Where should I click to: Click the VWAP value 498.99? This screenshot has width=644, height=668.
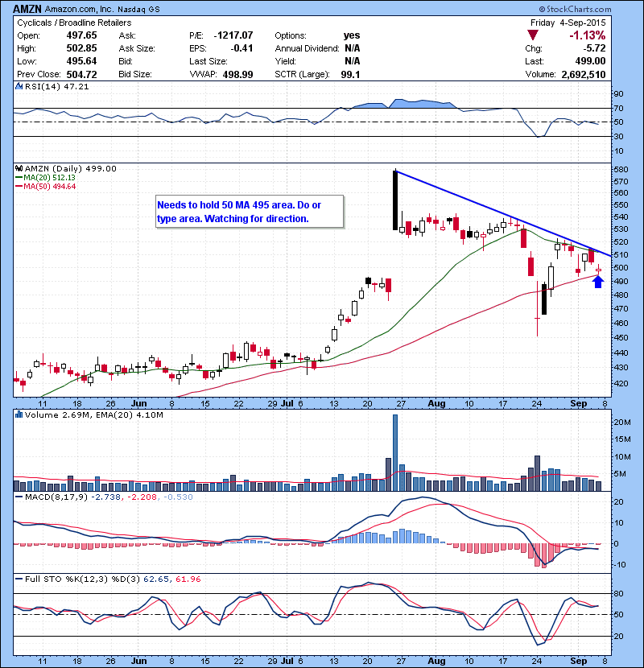click(x=237, y=74)
